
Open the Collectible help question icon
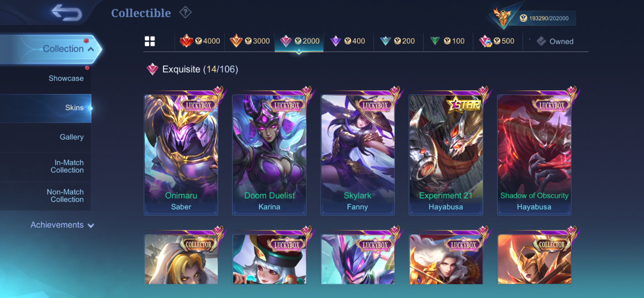[x=185, y=12]
